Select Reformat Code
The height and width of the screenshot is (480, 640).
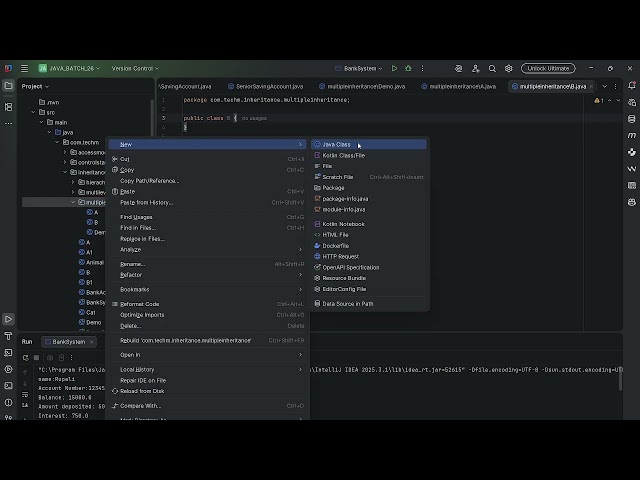(x=208, y=304)
